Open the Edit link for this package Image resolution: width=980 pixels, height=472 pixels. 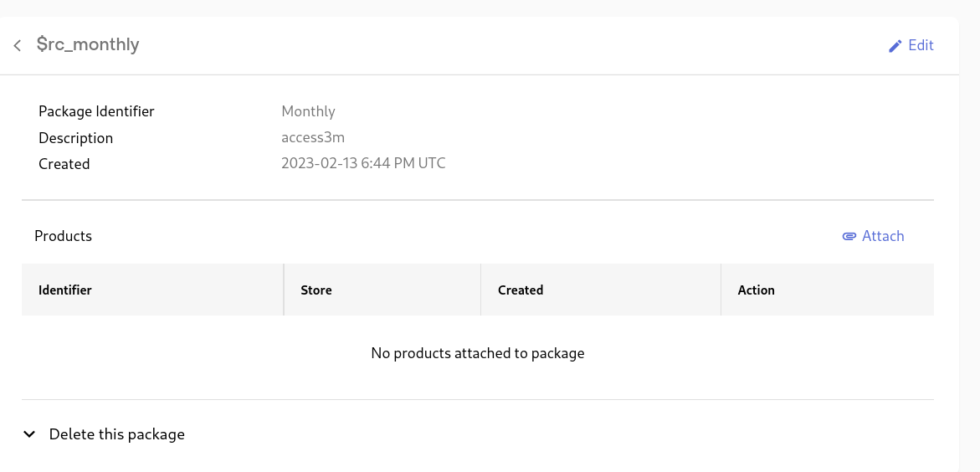[x=911, y=45]
